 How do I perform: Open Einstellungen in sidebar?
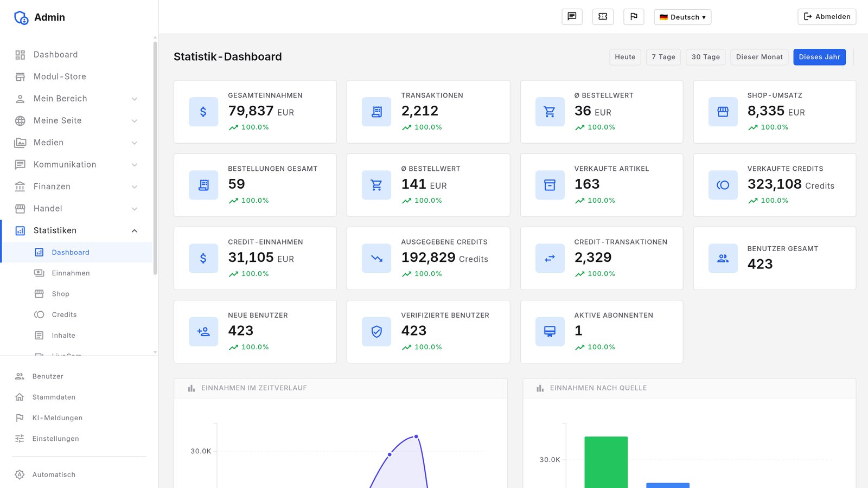(76, 439)
